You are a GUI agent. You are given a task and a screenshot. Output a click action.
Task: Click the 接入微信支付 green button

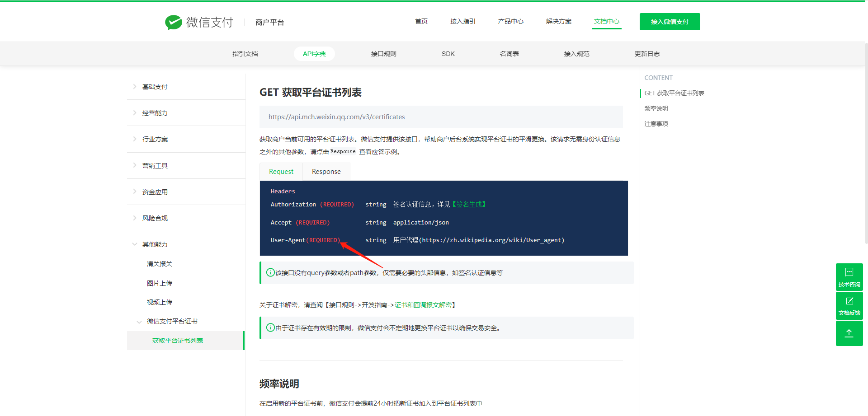click(670, 22)
